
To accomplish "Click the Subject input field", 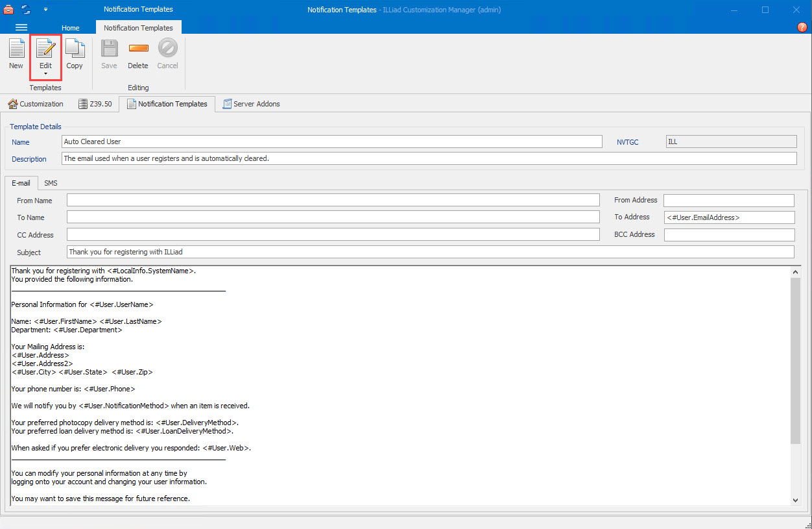I will 430,252.
